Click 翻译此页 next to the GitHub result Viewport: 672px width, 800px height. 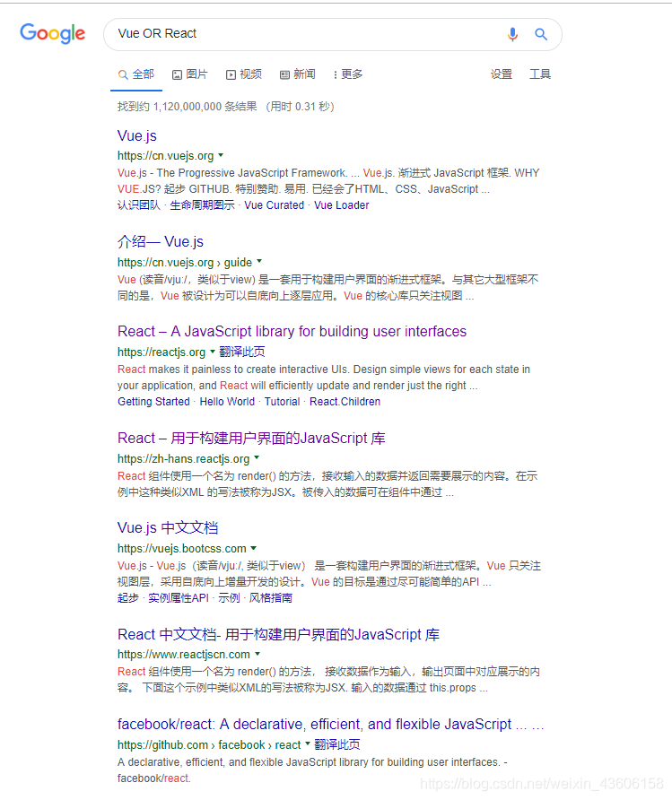[336, 745]
